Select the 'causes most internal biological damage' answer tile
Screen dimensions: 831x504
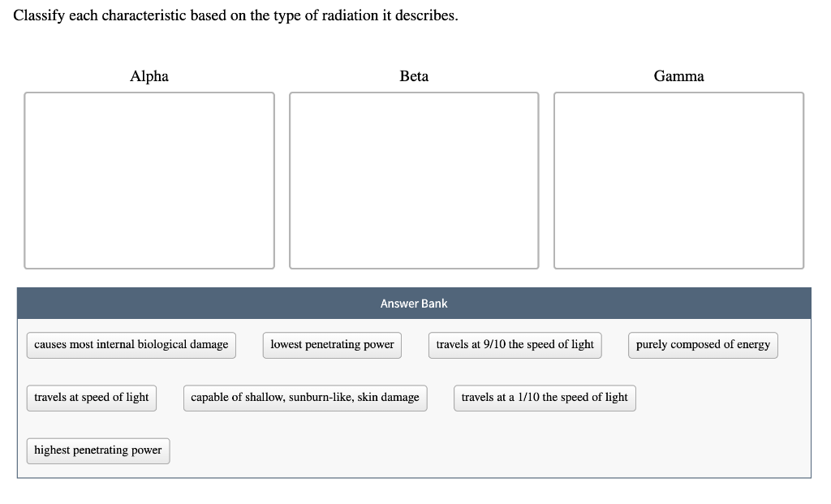point(131,344)
